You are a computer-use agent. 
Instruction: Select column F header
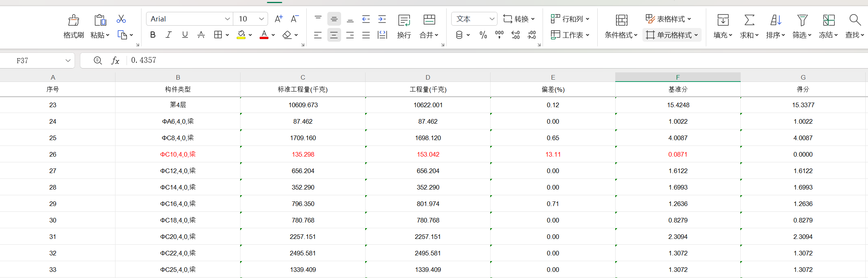point(678,77)
